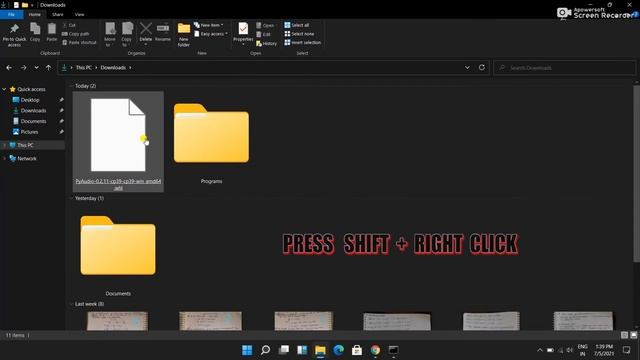Click Pin to Quick access icon
This screenshot has height=360, width=640.
point(14,34)
